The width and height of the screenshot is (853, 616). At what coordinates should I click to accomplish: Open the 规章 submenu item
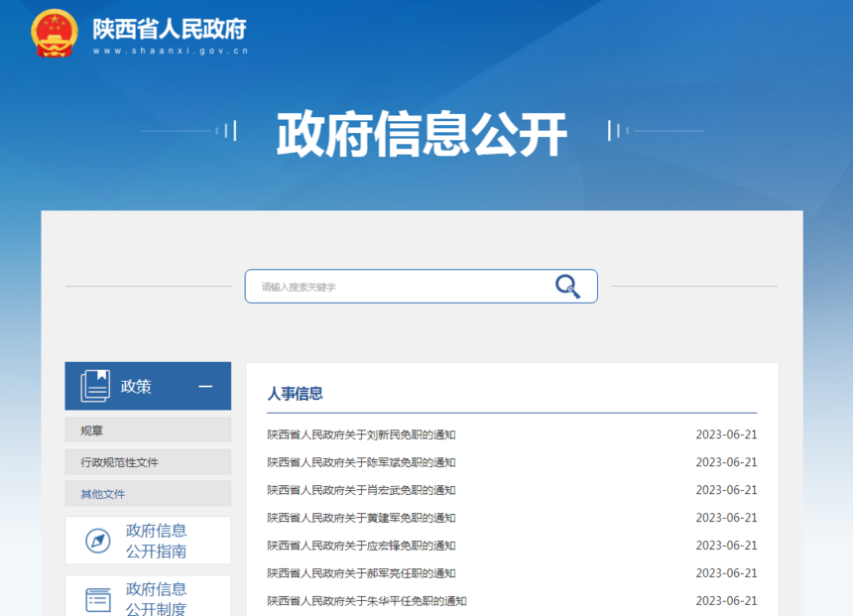pyautogui.click(x=148, y=431)
